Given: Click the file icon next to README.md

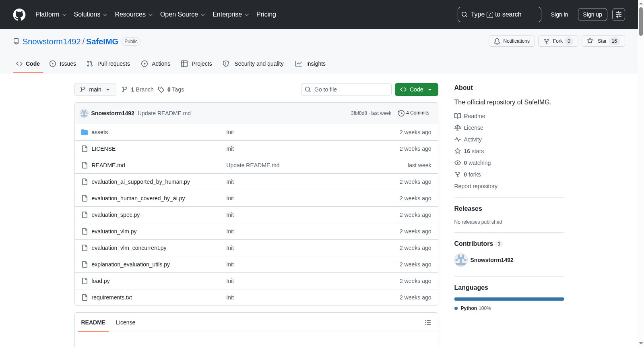Looking at the screenshot, I should [85, 165].
